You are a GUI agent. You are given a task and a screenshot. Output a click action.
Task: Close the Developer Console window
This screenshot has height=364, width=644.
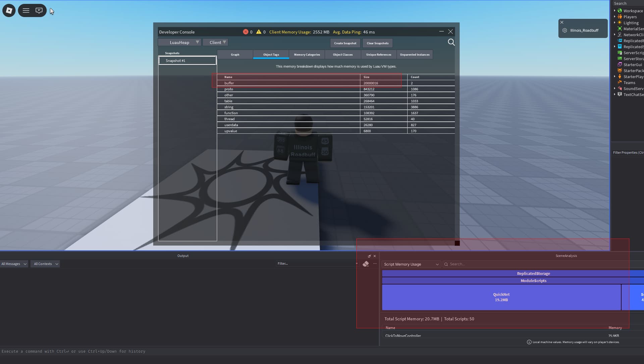click(x=450, y=32)
